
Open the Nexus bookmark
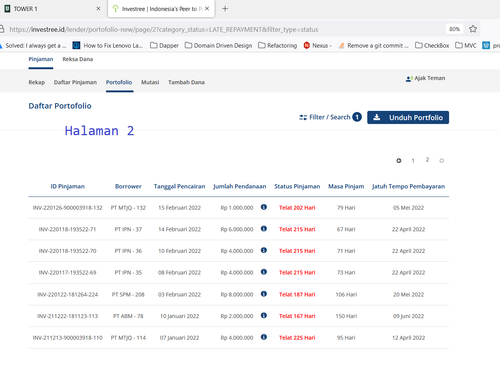[x=317, y=45]
